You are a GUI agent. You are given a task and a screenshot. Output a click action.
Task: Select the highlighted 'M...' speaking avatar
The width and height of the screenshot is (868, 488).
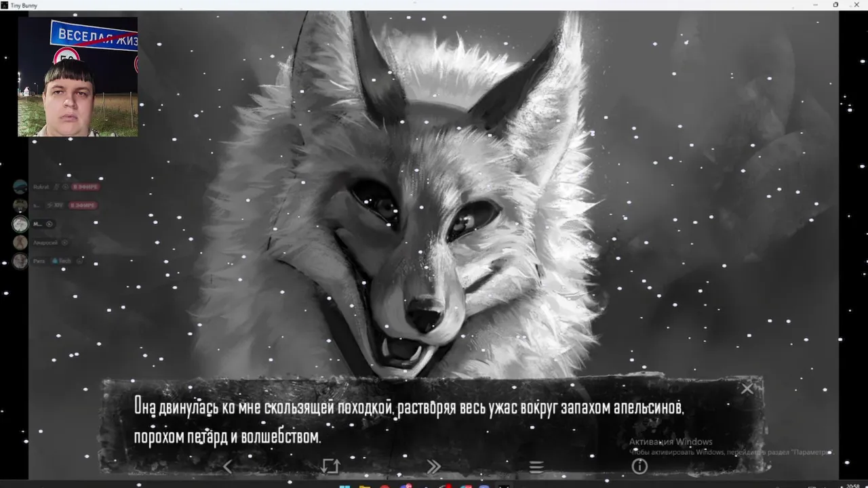20,224
